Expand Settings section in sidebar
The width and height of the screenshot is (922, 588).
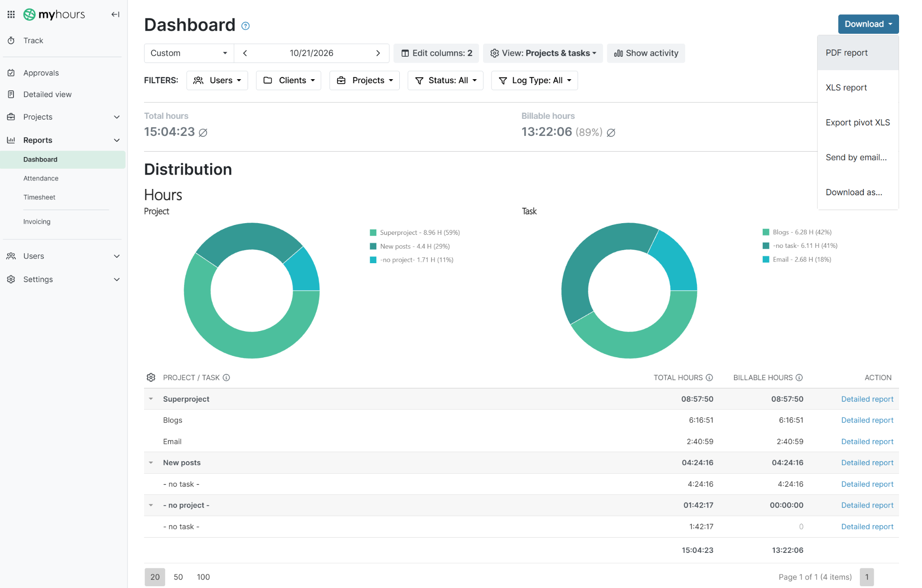click(x=63, y=279)
